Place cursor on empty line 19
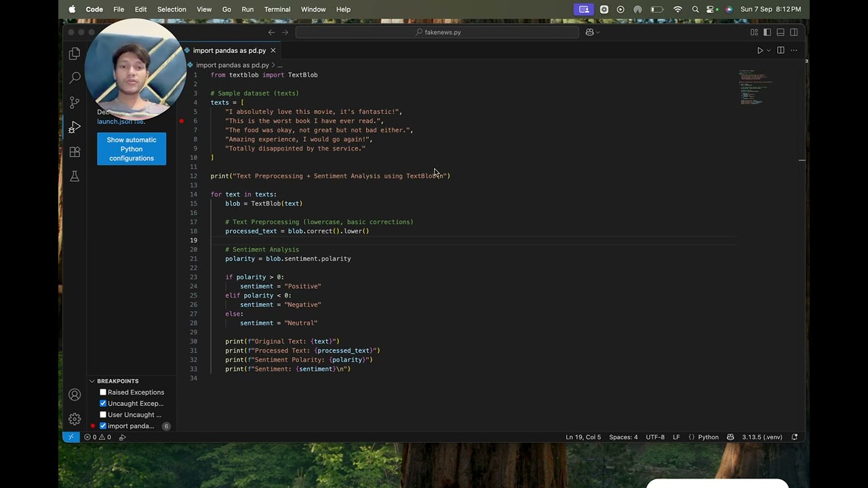Screen dimensions: 868x488 tap(473, 240)
